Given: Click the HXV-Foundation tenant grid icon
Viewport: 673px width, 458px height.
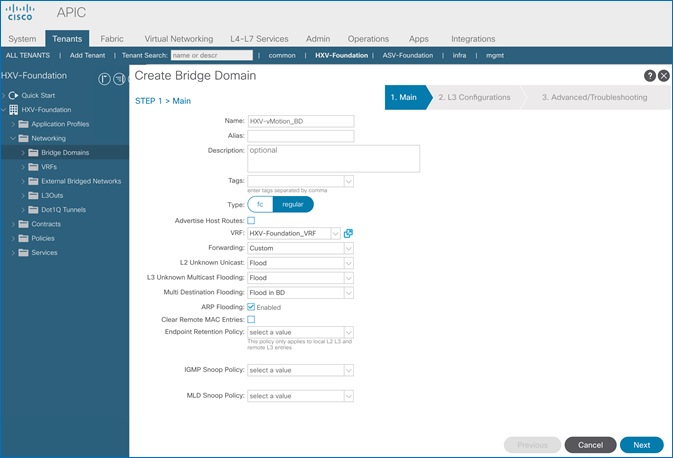Looking at the screenshot, I should tap(13, 109).
